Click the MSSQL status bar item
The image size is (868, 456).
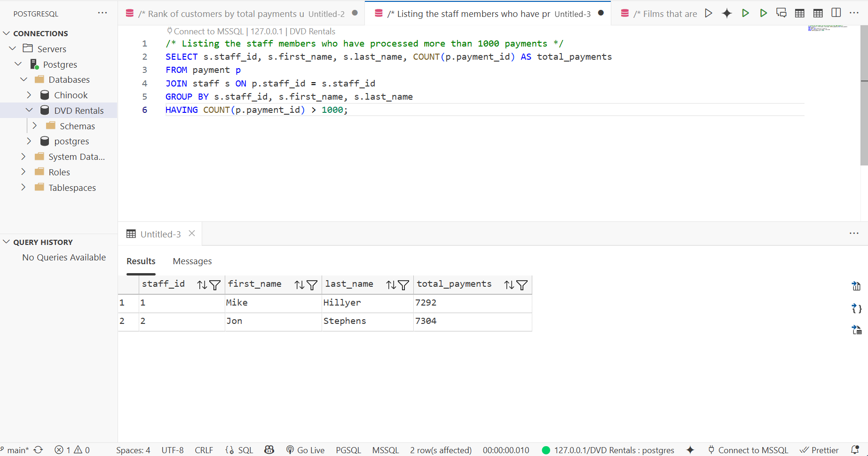[x=386, y=450]
